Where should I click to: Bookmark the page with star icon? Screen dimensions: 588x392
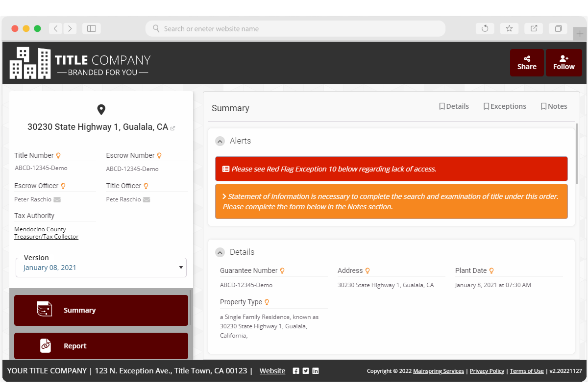tap(509, 28)
